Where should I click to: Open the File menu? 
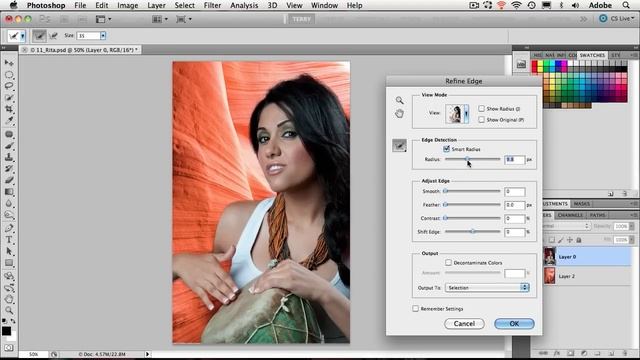(80, 5)
